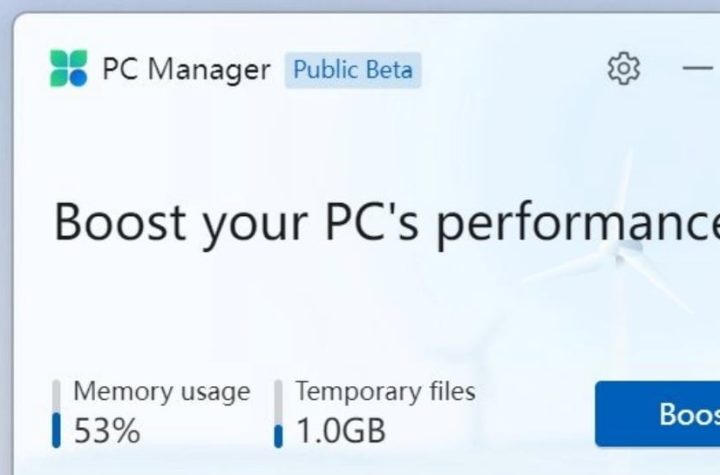Click the PC Manager four-leaf logo

(69, 69)
